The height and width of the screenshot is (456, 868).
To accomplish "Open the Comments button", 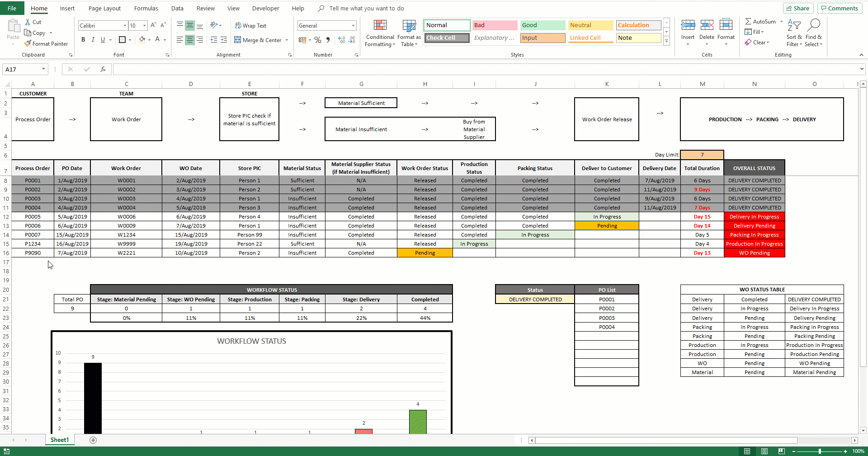I will [x=839, y=8].
